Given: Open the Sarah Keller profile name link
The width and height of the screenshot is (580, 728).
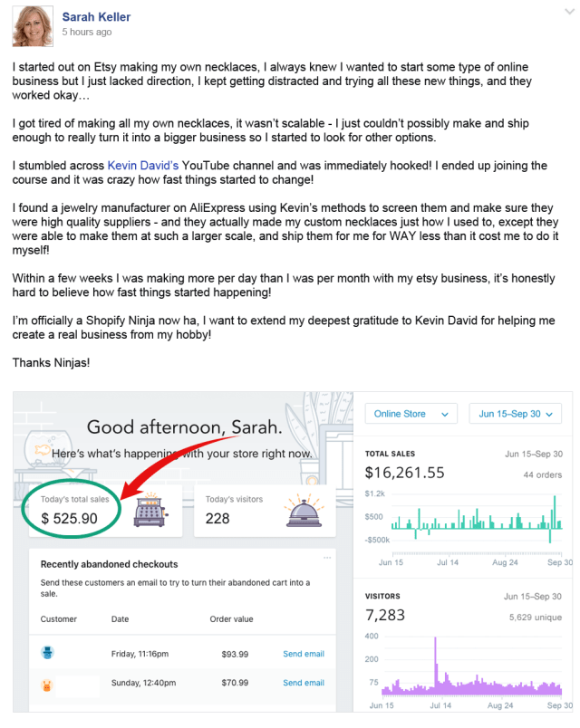Looking at the screenshot, I should (x=96, y=16).
